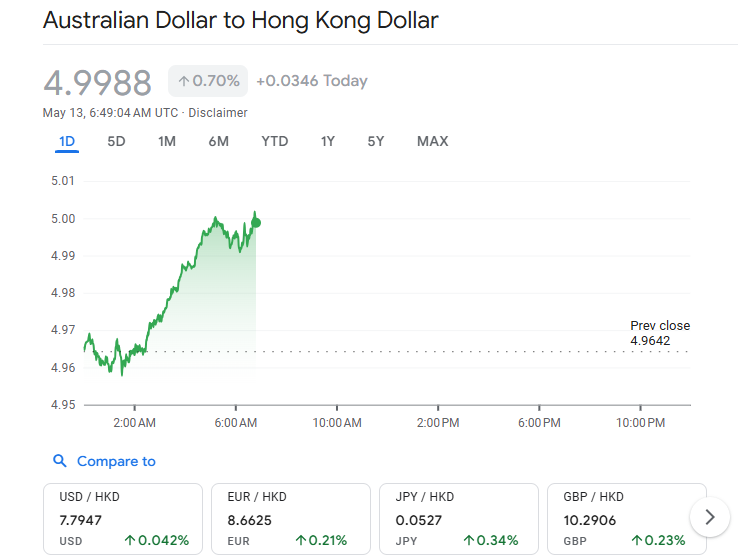
Task: Show more currency pairs with right arrow
Action: (x=709, y=517)
